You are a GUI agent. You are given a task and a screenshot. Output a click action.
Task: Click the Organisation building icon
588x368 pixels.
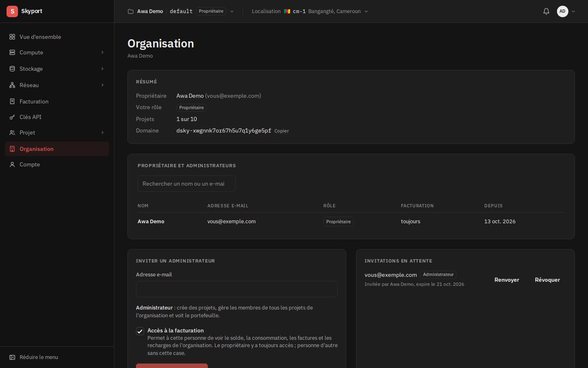coord(12,149)
